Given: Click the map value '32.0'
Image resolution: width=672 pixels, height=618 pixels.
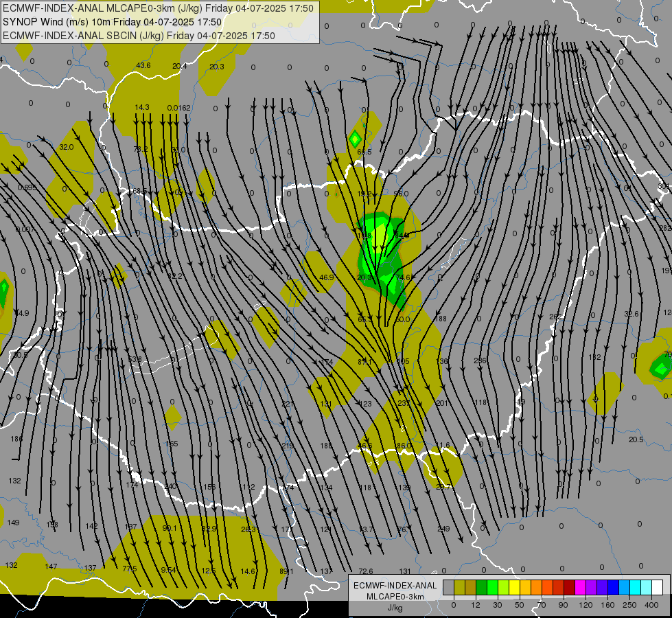Looking at the screenshot, I should 67,147.
